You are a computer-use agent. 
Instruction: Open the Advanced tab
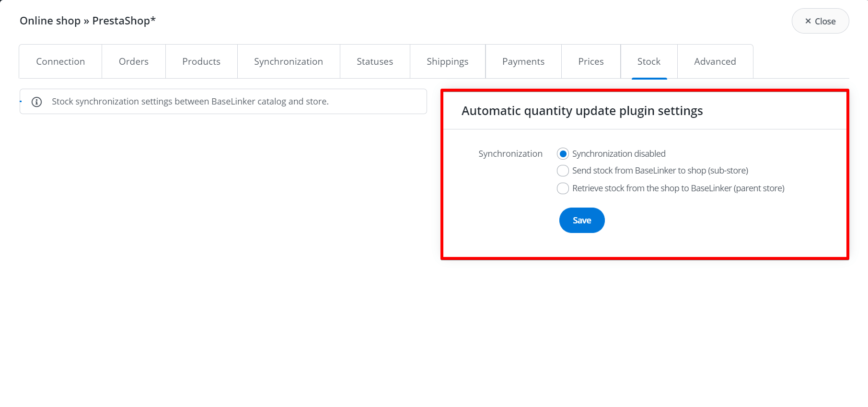715,61
